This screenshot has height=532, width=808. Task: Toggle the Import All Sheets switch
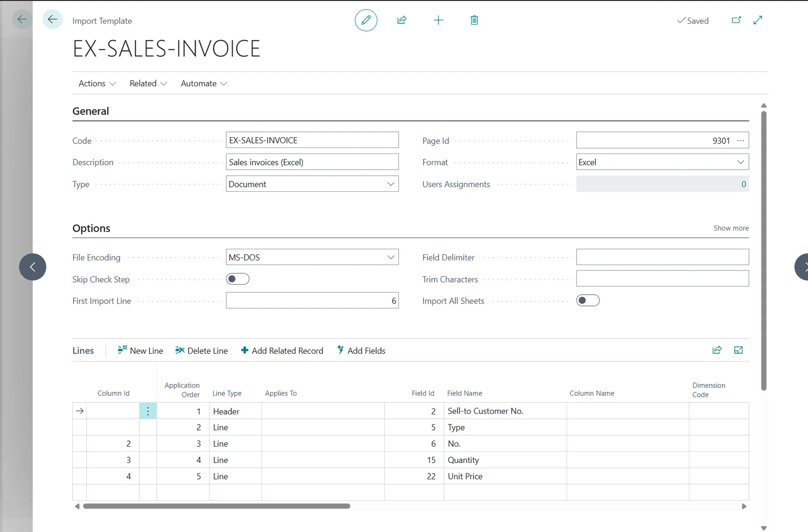coord(588,301)
